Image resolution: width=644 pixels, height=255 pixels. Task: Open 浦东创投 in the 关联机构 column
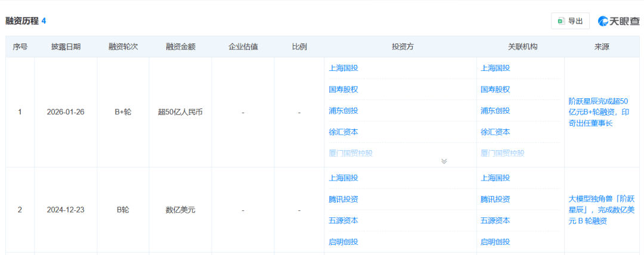(x=496, y=111)
